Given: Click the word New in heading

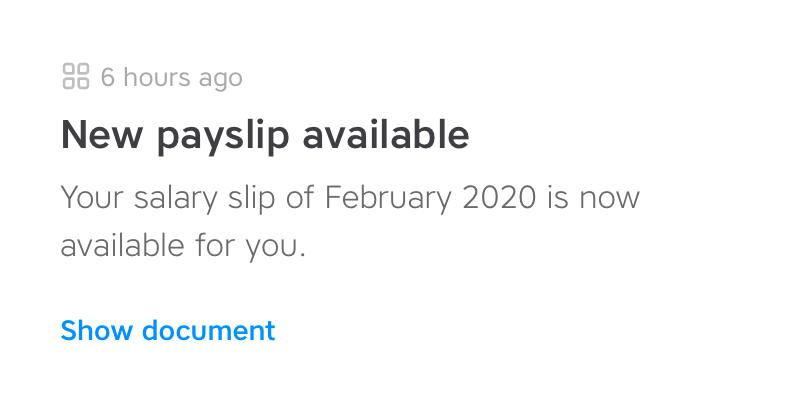Looking at the screenshot, I should coord(102,135).
